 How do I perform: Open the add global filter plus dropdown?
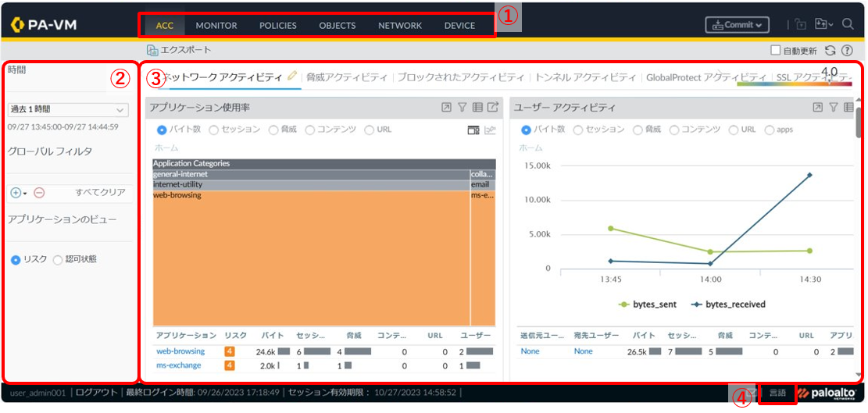tap(19, 192)
